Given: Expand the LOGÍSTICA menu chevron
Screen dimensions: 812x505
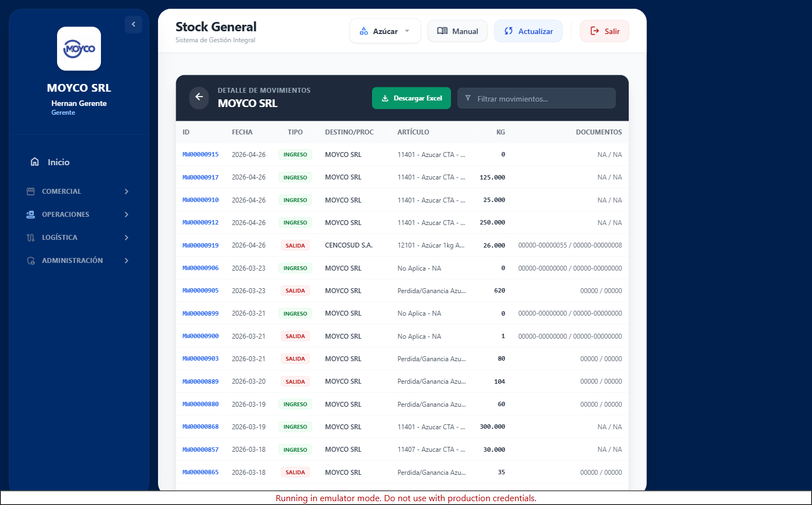Looking at the screenshot, I should (x=127, y=238).
